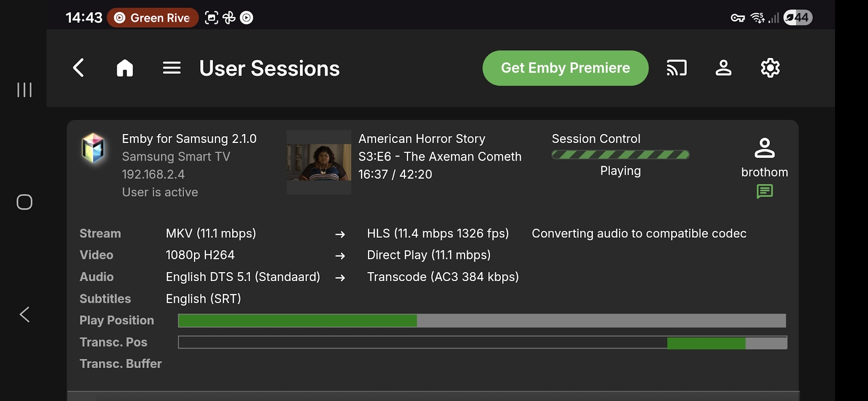
Task: Open the cast to device icon
Action: [676, 68]
